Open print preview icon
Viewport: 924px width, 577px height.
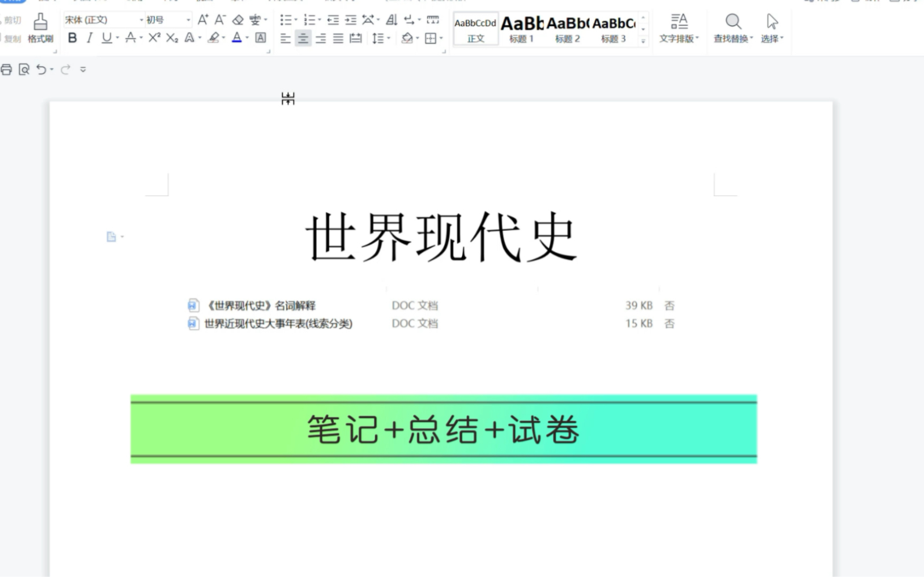click(24, 70)
